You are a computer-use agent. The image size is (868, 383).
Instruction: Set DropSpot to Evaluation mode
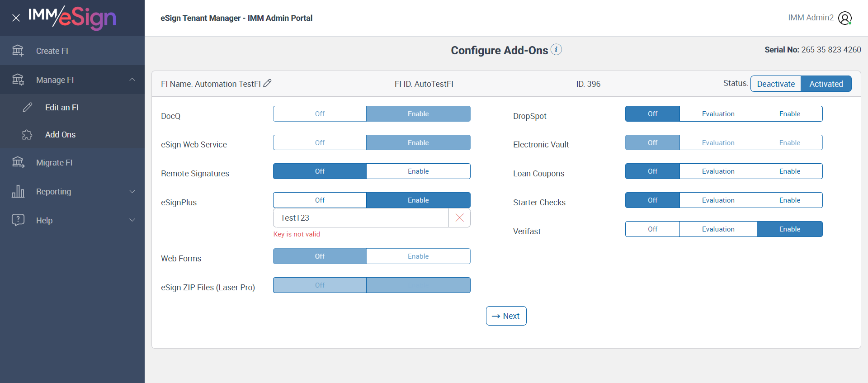point(718,114)
